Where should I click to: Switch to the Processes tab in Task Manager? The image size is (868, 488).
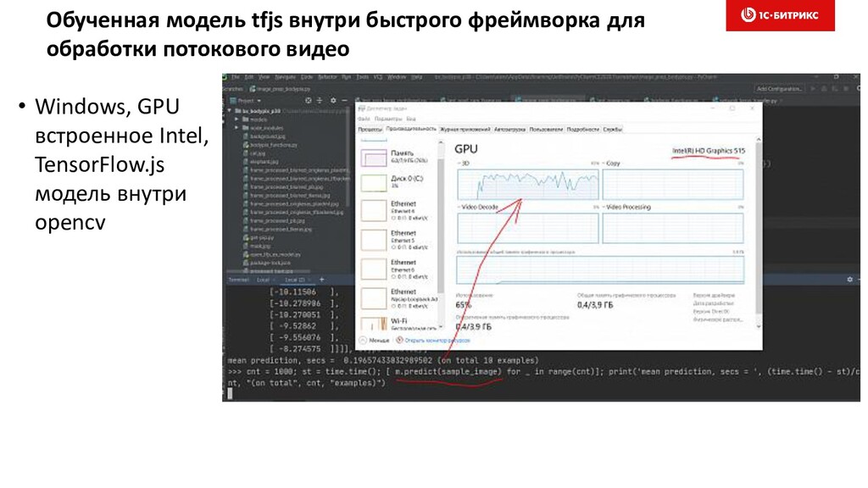point(370,130)
